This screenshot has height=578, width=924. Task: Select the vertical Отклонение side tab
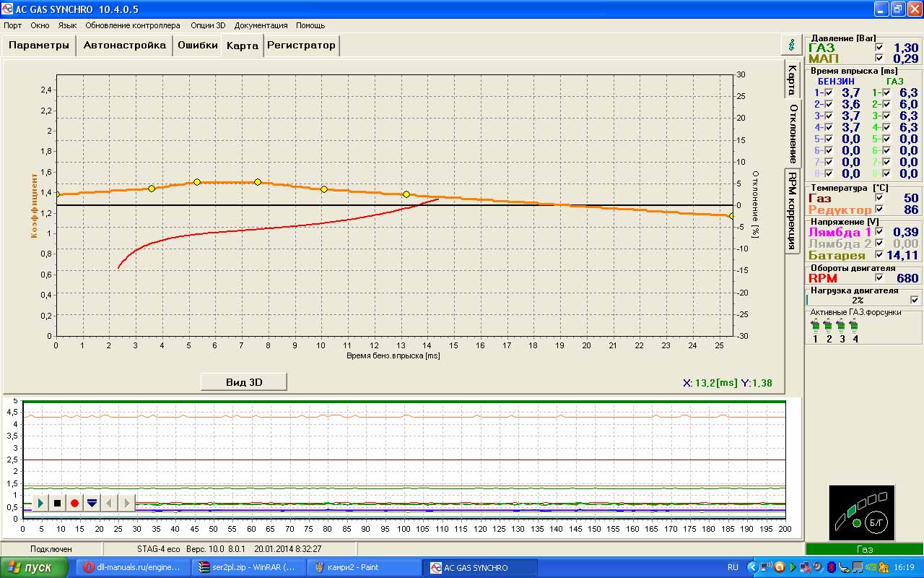pos(793,134)
